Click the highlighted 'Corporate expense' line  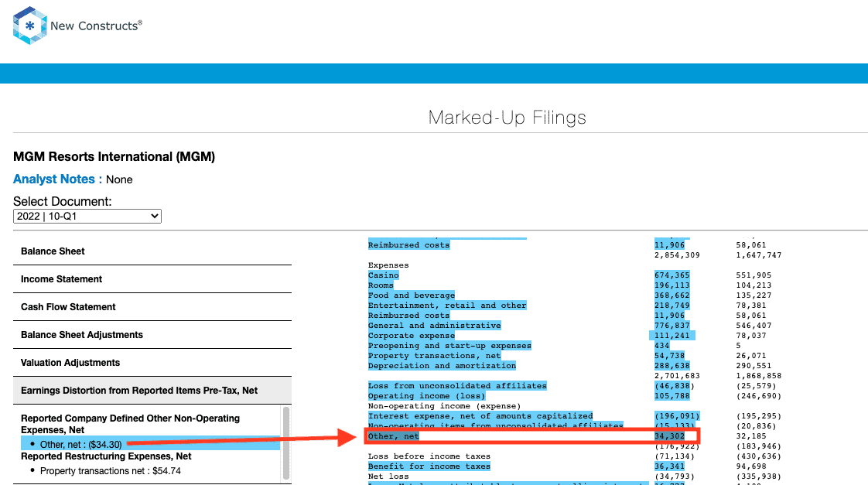pos(412,336)
